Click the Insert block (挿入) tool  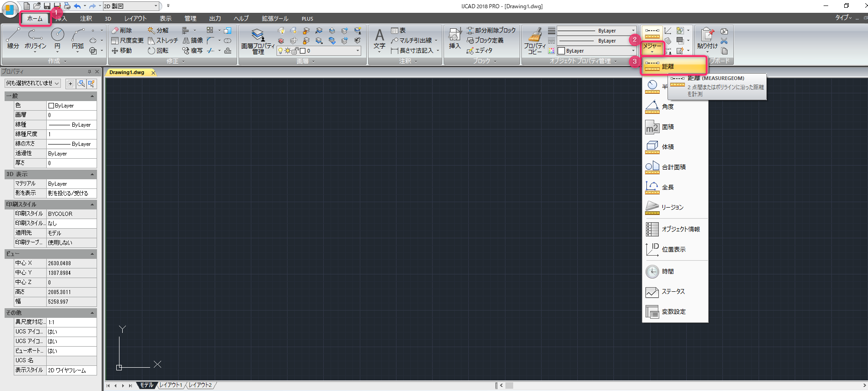(455, 38)
